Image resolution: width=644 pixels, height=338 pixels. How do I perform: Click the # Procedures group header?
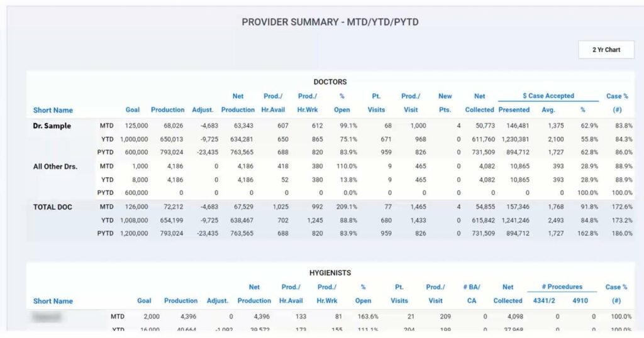pos(562,286)
